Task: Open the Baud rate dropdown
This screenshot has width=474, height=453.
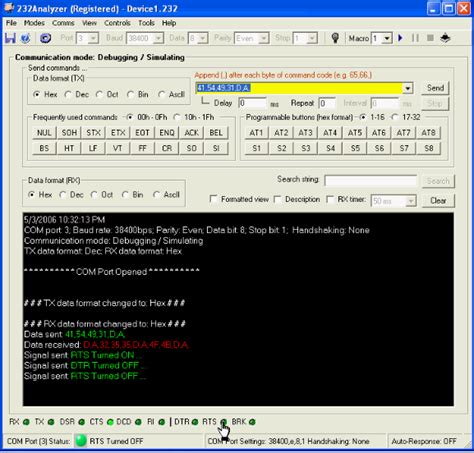Action: coord(159,38)
